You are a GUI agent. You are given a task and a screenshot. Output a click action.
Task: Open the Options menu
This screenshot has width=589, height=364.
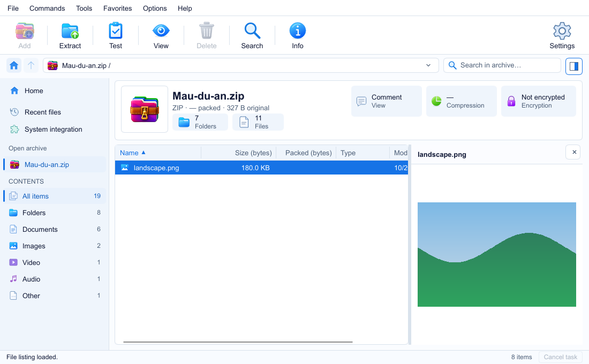[x=155, y=8]
